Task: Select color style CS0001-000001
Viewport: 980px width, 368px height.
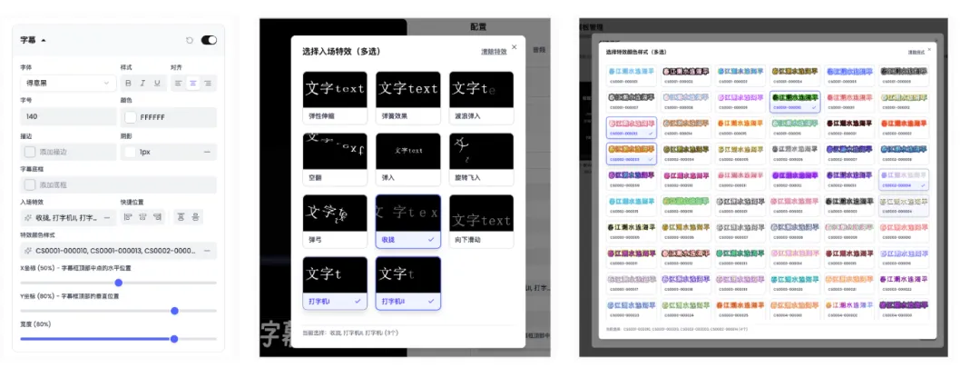Action: [632, 75]
